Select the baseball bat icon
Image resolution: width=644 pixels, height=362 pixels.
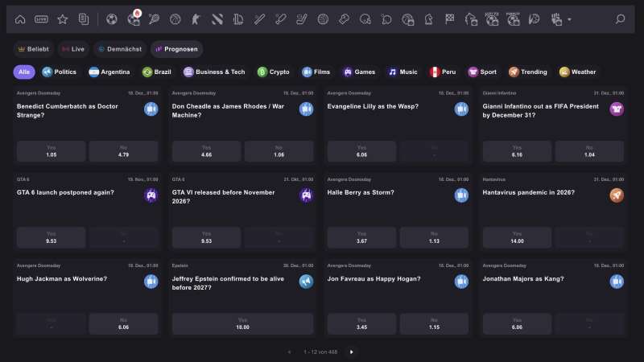[259, 19]
